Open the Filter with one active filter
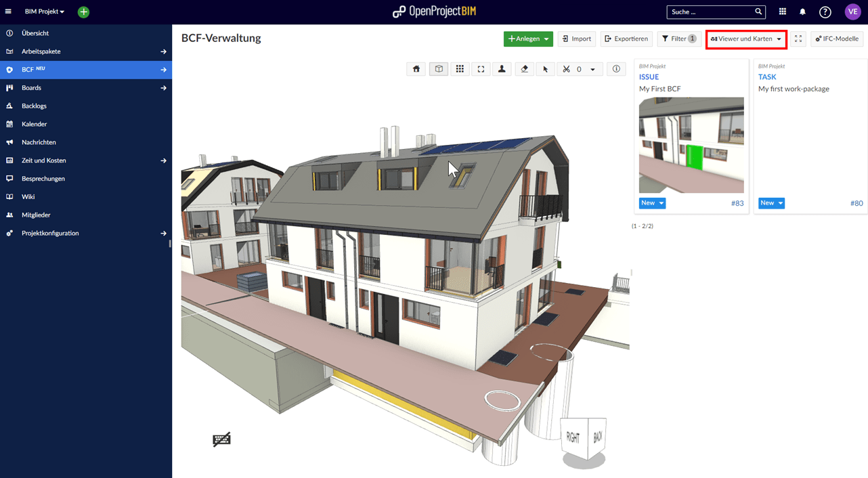Screen dimensions: 868x478 tap(679, 39)
